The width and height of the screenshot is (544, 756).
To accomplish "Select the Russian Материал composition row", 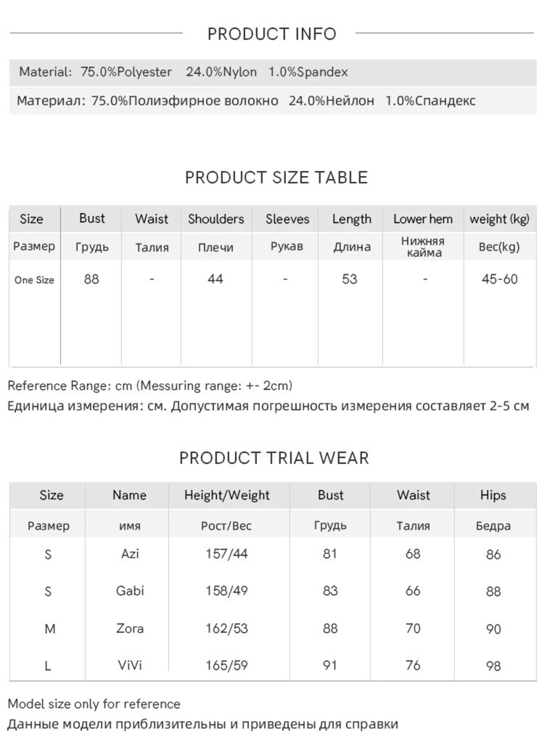I will 273,101.
